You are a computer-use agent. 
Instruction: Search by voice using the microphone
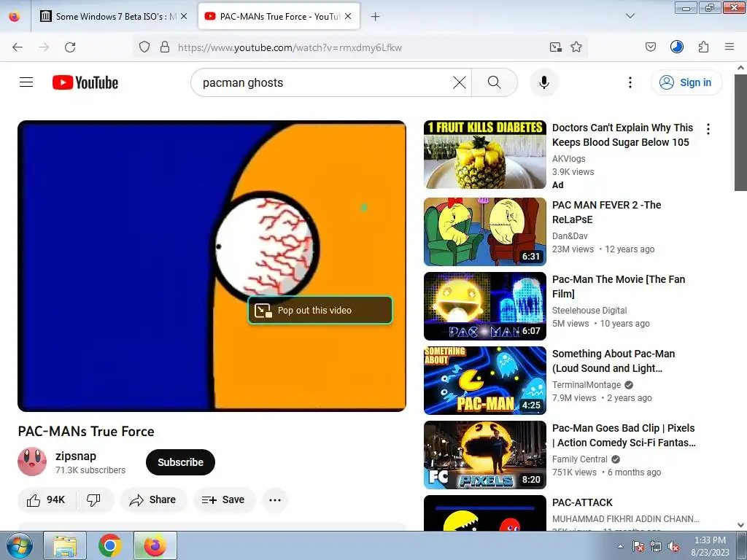point(544,82)
